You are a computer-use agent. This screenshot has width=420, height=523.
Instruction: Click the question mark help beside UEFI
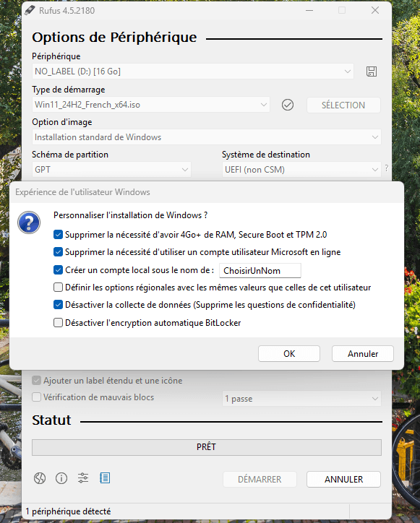pos(386,168)
